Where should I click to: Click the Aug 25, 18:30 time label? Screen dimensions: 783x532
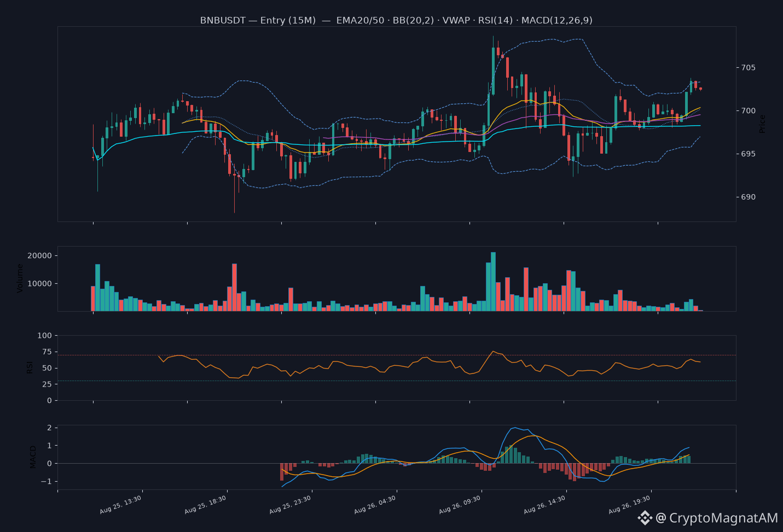206,505
